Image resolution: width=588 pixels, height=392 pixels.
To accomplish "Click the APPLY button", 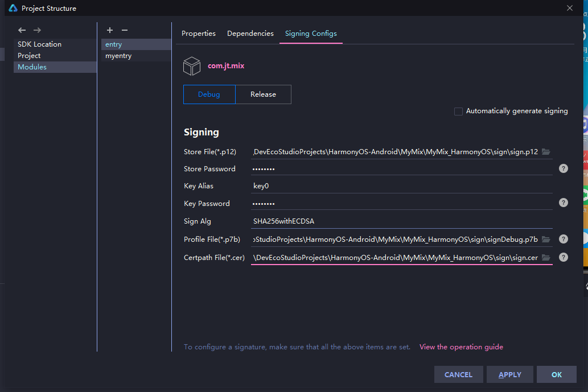I will click(509, 374).
